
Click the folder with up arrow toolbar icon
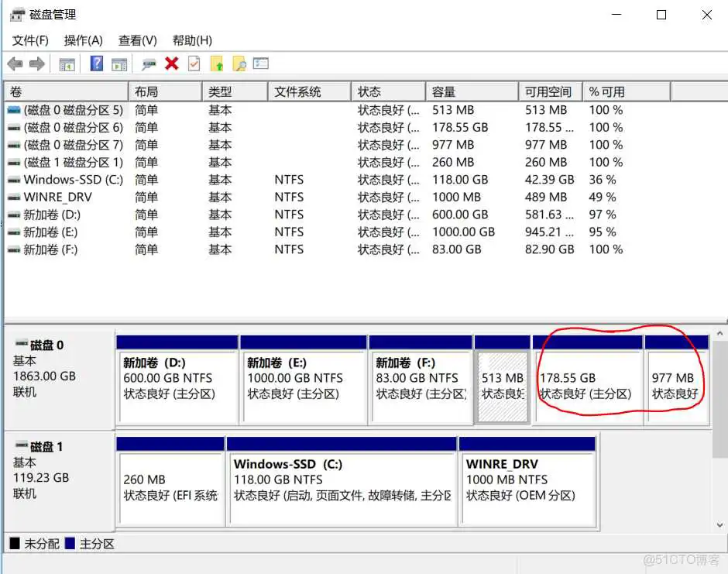tap(217, 64)
